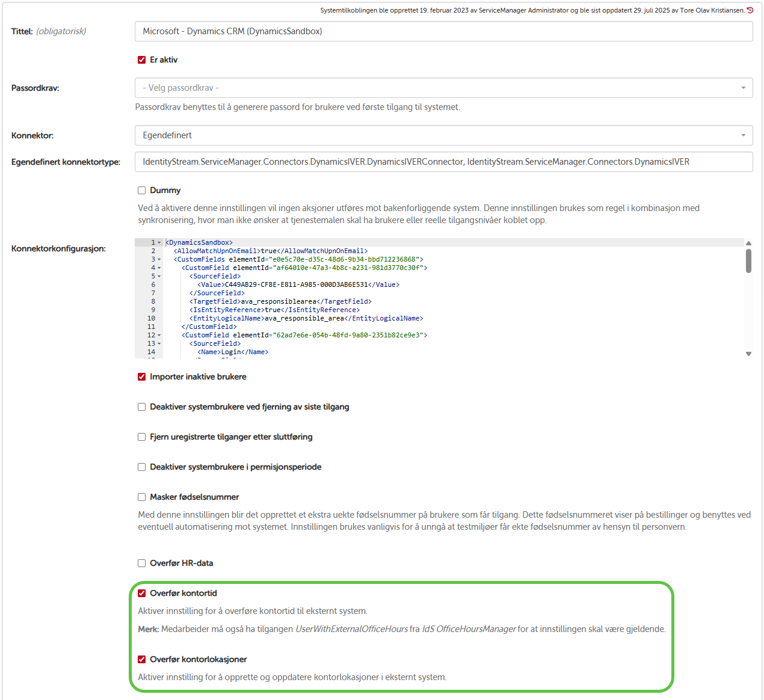Fold the SourceField block on line 5
Viewport: 764px width, 700px height.
click(159, 277)
